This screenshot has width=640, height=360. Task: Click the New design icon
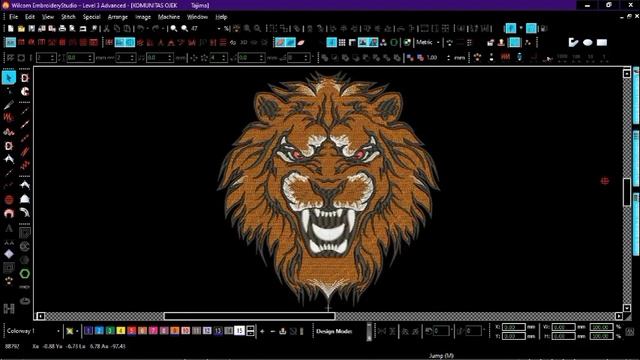point(11,29)
